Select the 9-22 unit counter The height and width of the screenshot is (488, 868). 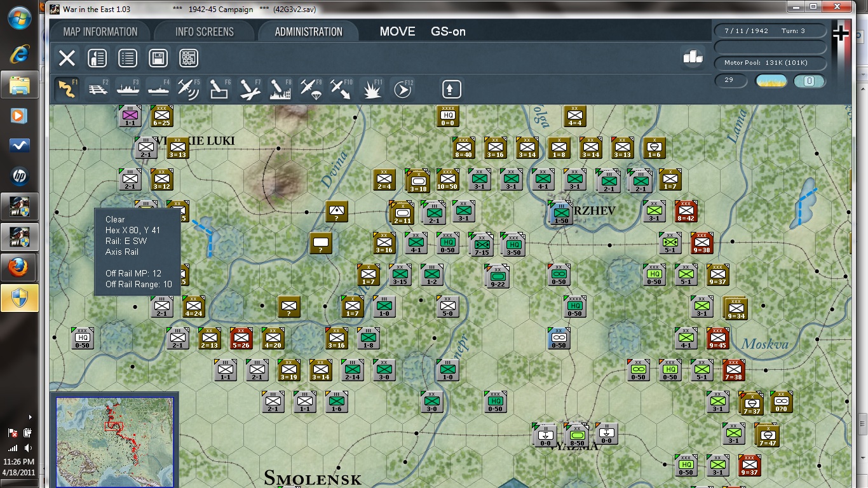[x=498, y=276]
